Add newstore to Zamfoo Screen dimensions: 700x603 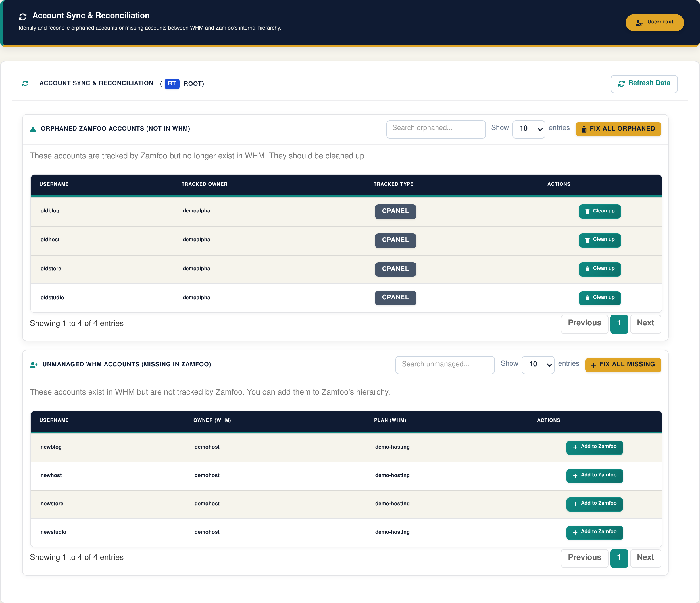point(595,504)
